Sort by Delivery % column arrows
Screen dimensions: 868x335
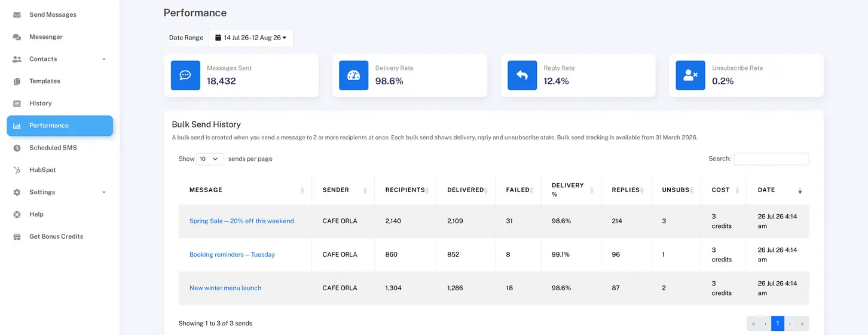(x=592, y=190)
